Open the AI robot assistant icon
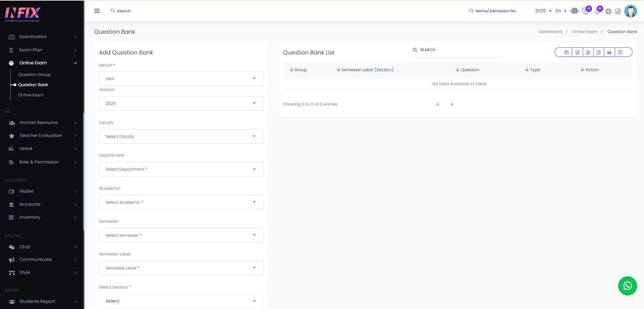This screenshot has height=309, width=644. point(575,11)
